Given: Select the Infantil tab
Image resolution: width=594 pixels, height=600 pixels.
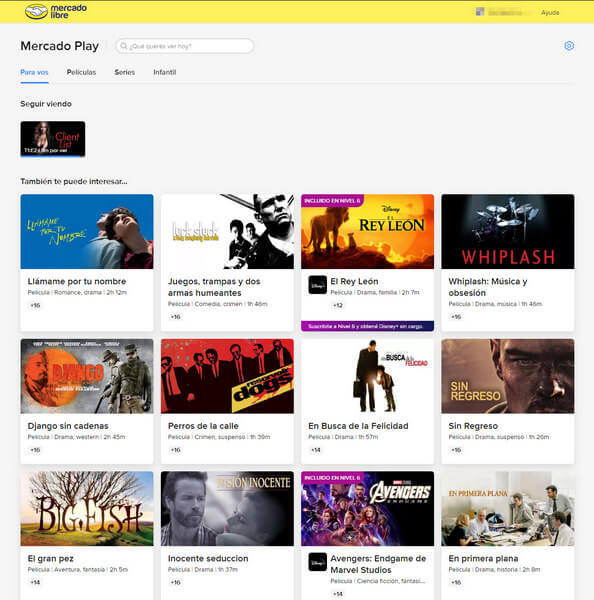Looking at the screenshot, I should coord(165,72).
